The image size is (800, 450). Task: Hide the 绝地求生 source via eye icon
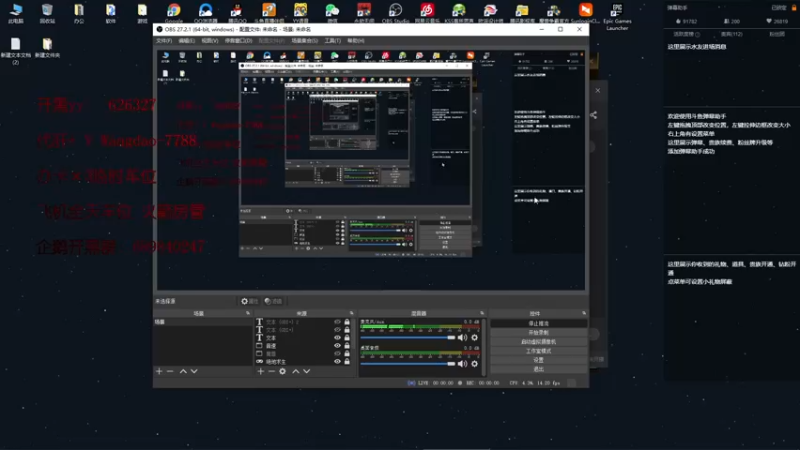(x=337, y=362)
